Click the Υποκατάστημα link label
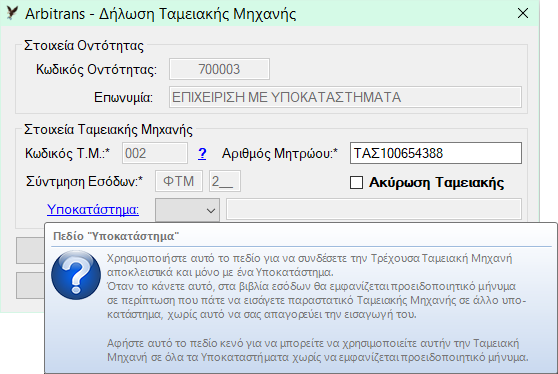 point(93,209)
